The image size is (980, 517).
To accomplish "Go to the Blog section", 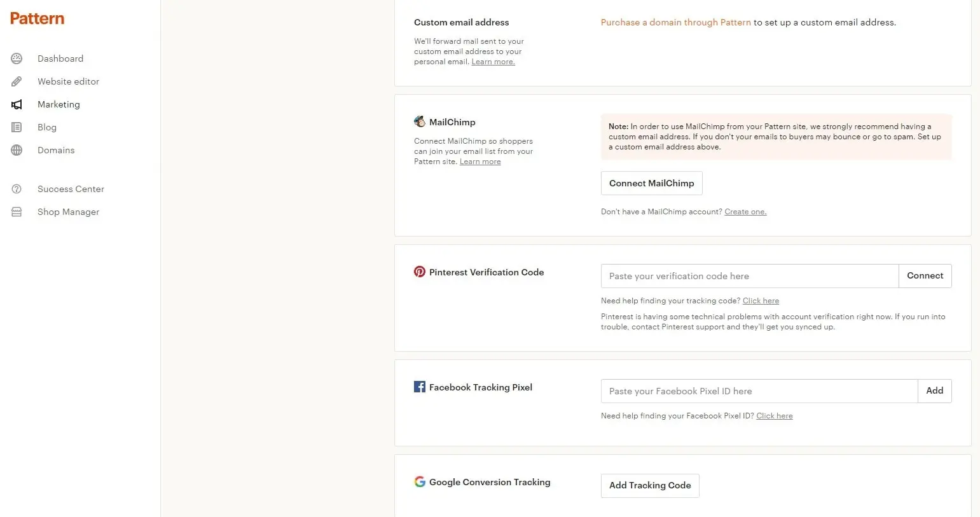I will [x=47, y=127].
